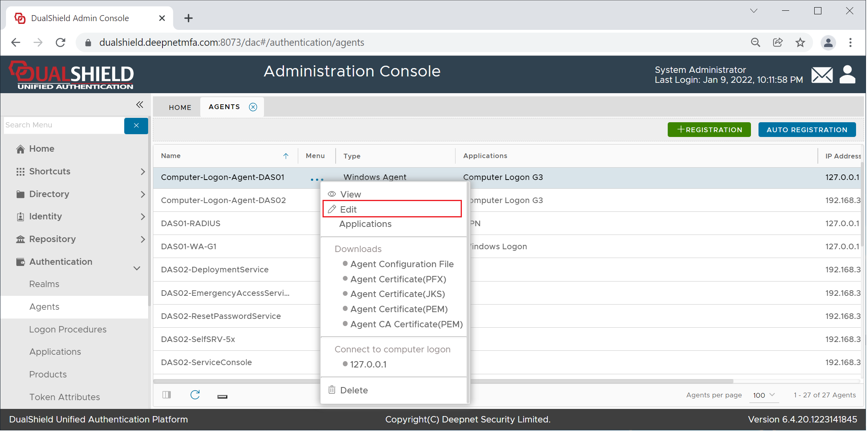Click the Search Menu input field
Screen dimensions: 868x432
click(x=64, y=125)
